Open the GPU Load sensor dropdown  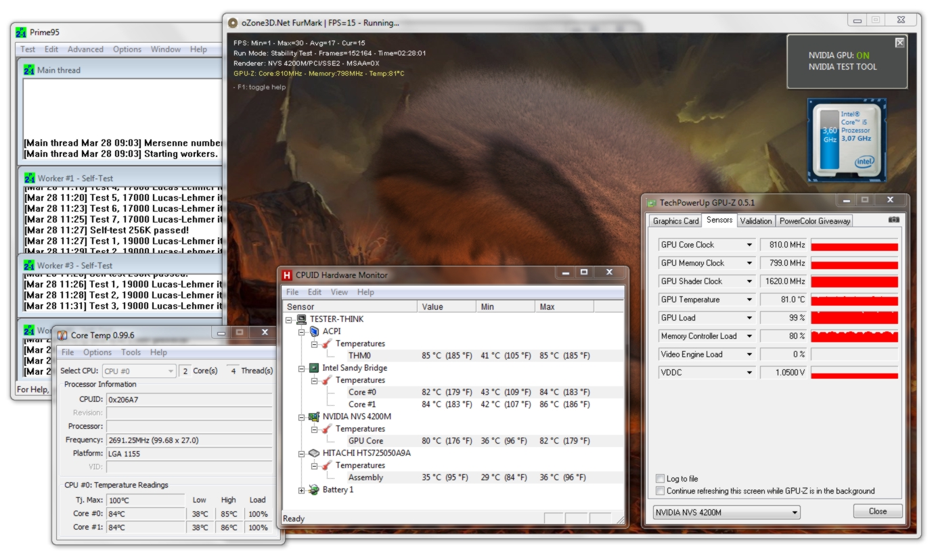[749, 318]
